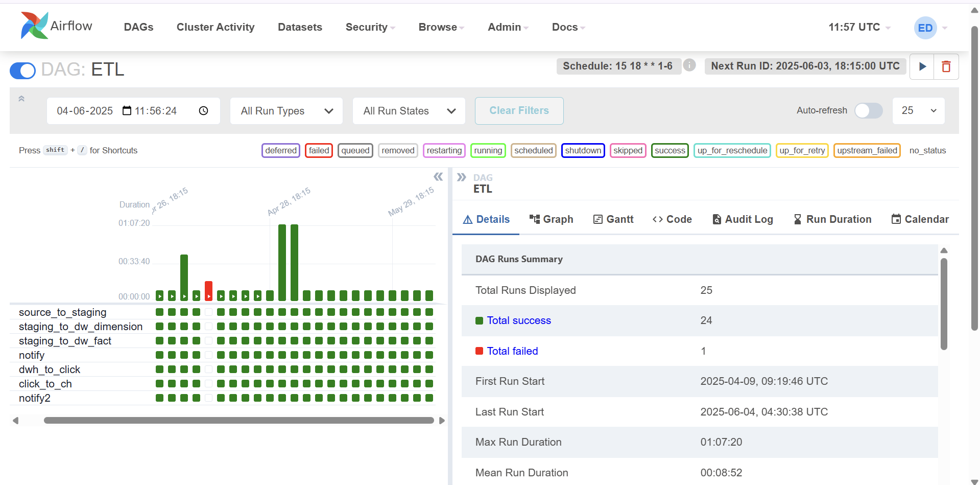Expand the All Run States dropdown
The height and width of the screenshot is (485, 980).
coord(409,111)
